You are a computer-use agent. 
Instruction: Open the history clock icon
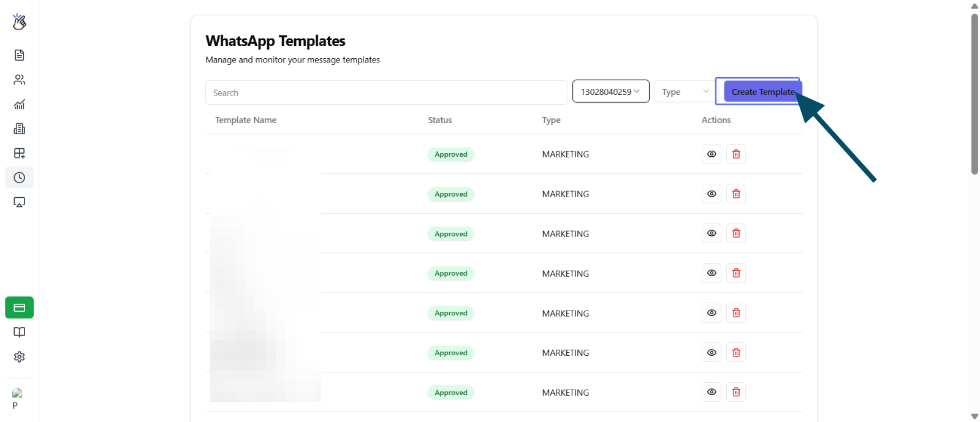point(19,178)
